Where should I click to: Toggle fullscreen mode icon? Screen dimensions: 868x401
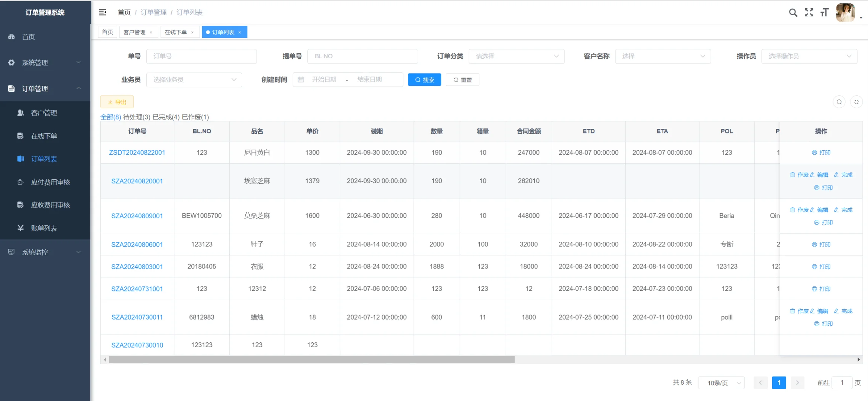[x=809, y=13]
